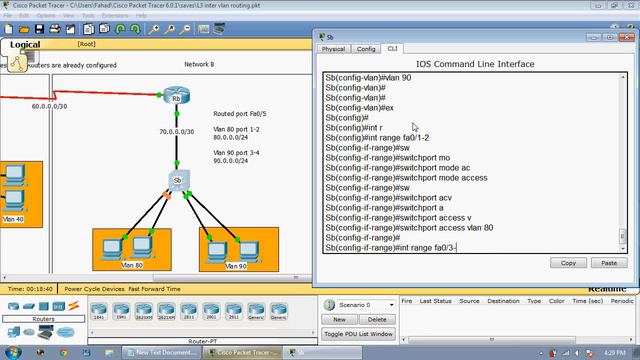
Task: Click the Rb router in the topology
Action: tap(177, 96)
